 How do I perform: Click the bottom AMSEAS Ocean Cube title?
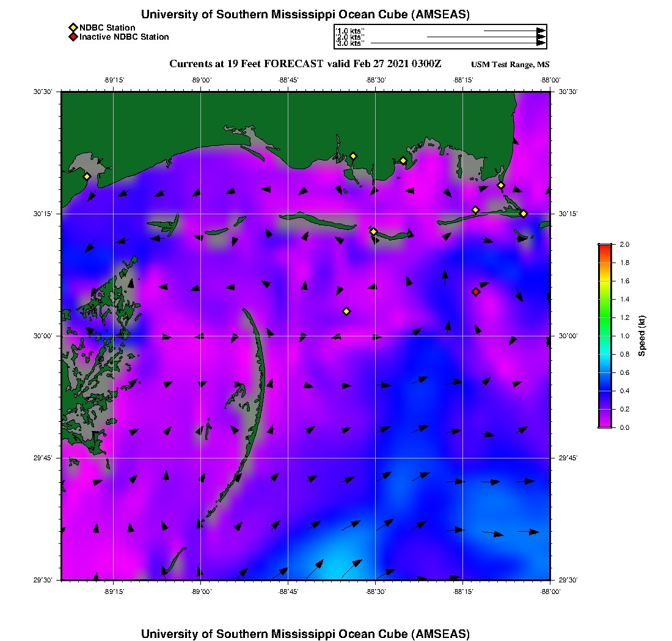click(x=305, y=633)
